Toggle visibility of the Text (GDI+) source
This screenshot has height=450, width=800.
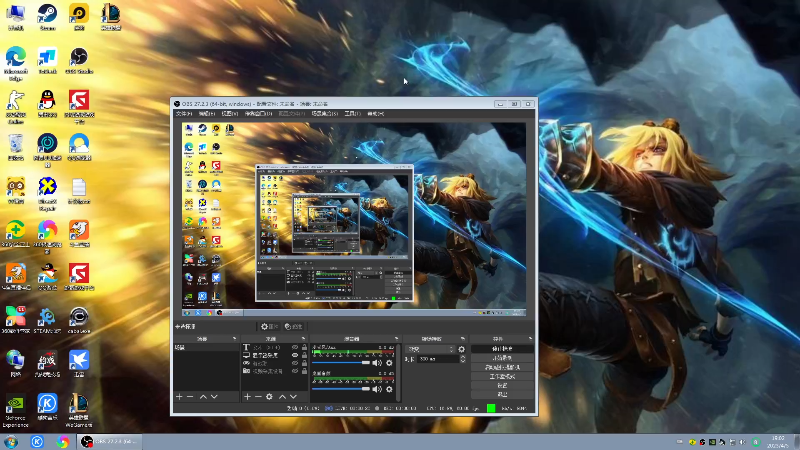pos(295,347)
